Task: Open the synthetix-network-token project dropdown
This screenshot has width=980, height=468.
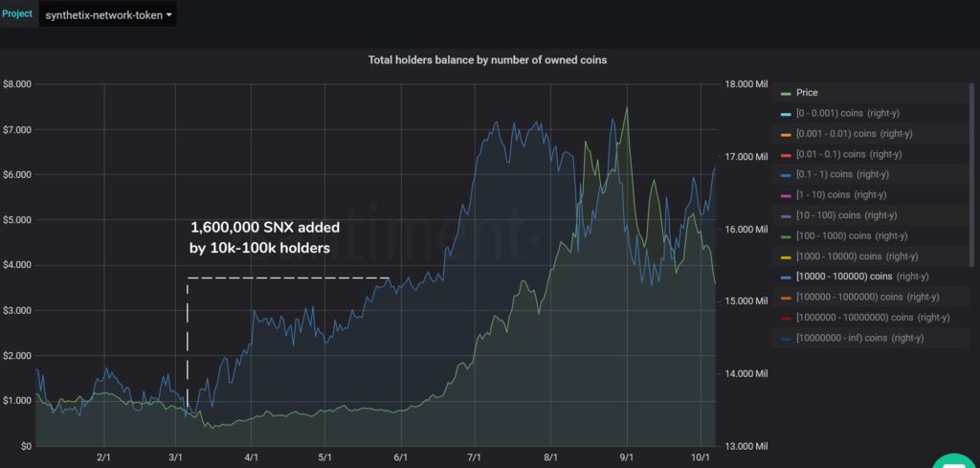Action: [x=107, y=15]
